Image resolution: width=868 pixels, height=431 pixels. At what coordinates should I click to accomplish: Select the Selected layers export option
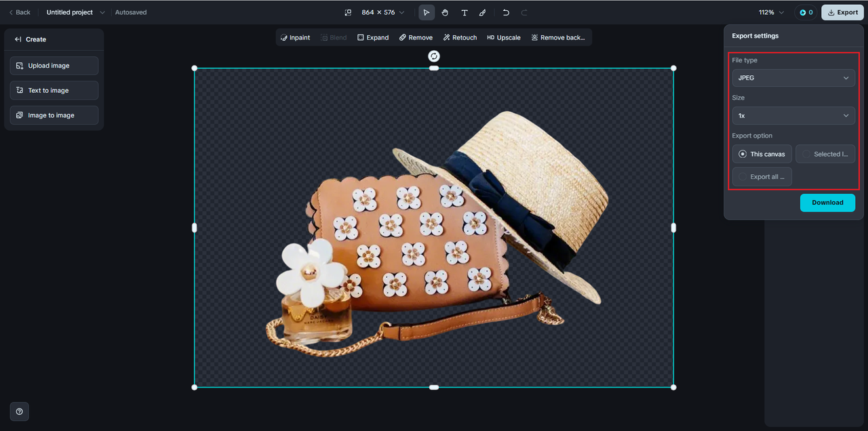tap(825, 154)
